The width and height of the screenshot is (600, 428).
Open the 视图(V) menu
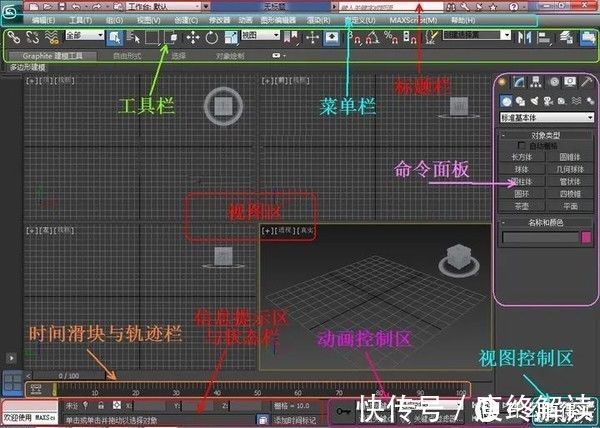coord(149,20)
